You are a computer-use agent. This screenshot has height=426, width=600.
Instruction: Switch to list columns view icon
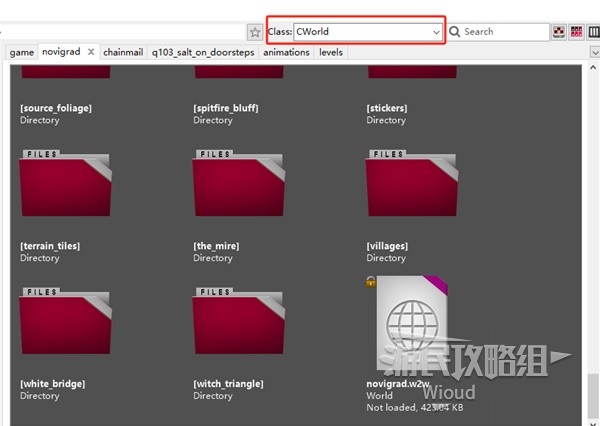coord(594,32)
